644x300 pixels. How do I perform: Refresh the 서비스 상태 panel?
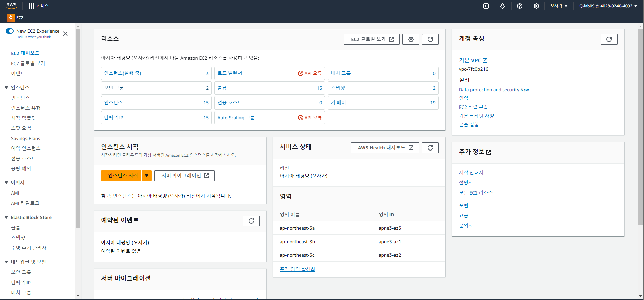pos(430,148)
